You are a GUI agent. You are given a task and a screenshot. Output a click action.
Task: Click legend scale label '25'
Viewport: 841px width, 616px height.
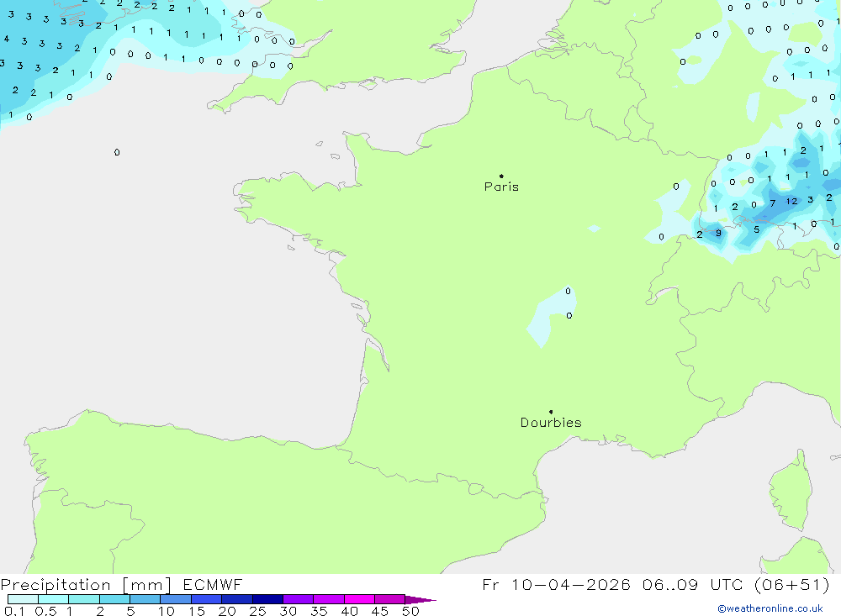(257, 611)
